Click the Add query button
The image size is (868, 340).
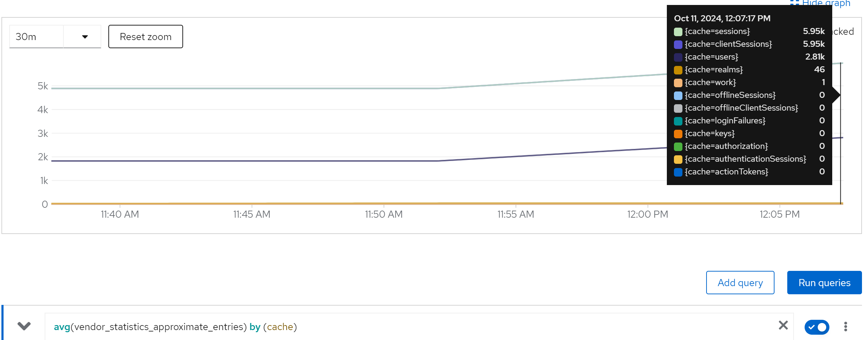point(740,283)
